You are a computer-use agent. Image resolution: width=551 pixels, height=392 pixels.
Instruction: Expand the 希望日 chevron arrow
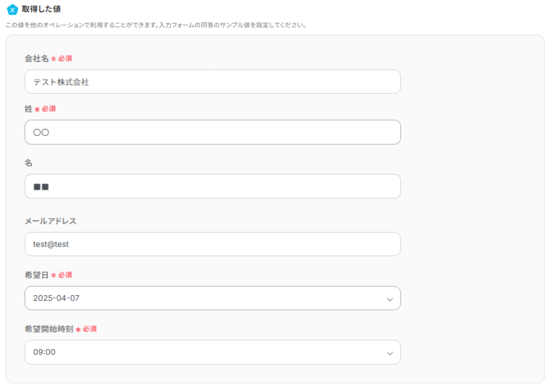pyautogui.click(x=390, y=299)
